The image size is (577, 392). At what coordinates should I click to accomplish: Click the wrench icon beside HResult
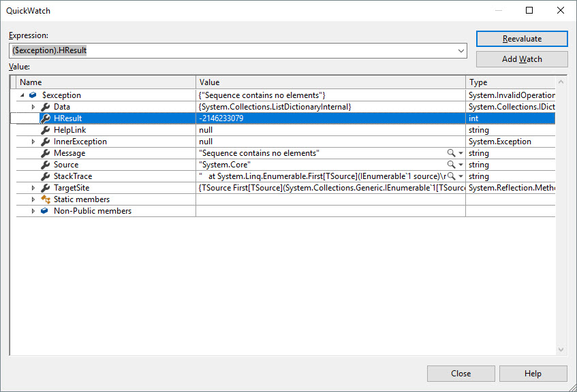(46, 118)
